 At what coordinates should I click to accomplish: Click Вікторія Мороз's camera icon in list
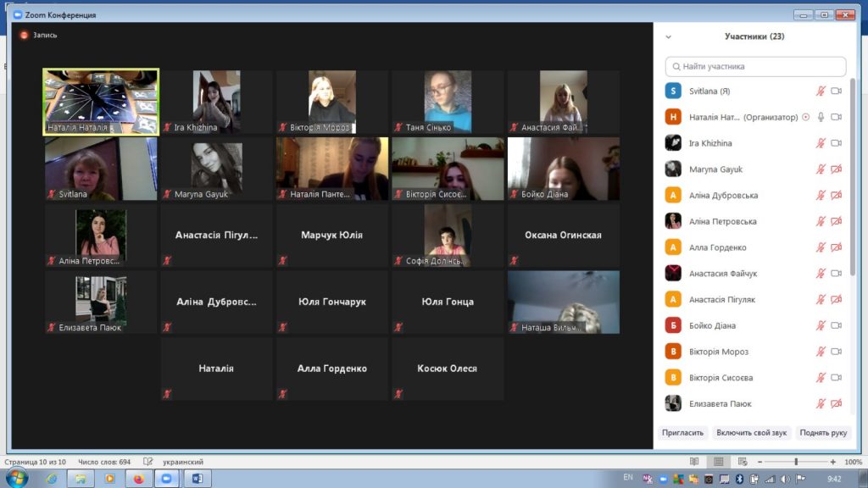pos(837,351)
